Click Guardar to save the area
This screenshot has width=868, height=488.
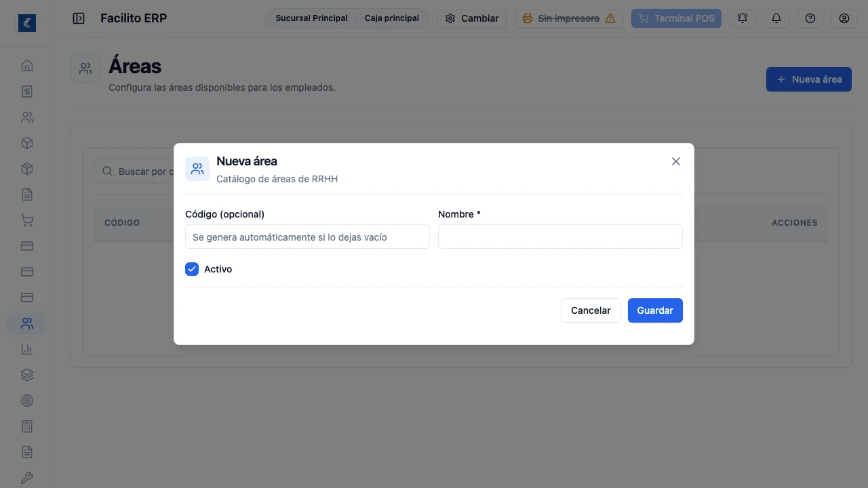point(655,310)
